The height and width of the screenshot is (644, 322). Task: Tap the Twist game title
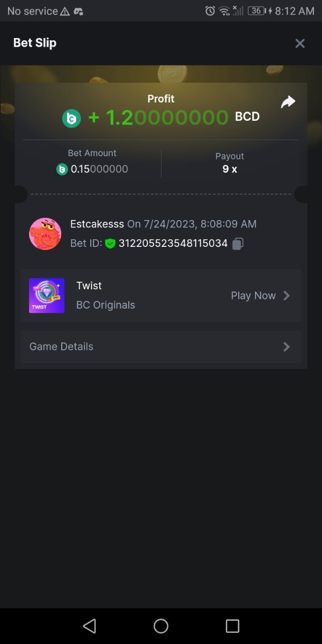click(89, 286)
